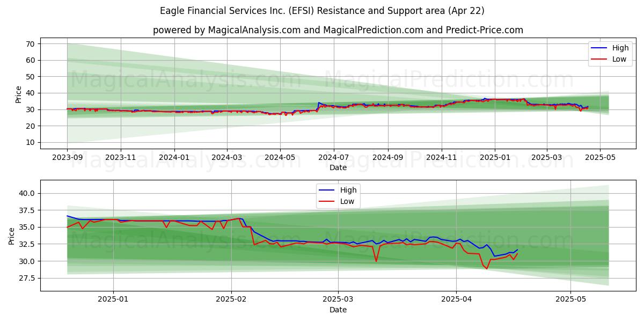Click the '2024-11' tick label
Viewport: 644px width, 322px height.
point(441,157)
